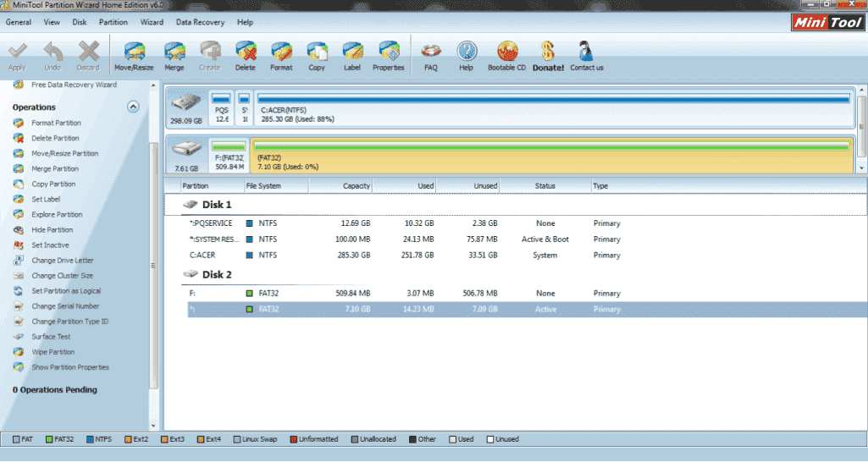Click Change Cluster Size operation icon
Screen dimensions: 868x462
19,276
